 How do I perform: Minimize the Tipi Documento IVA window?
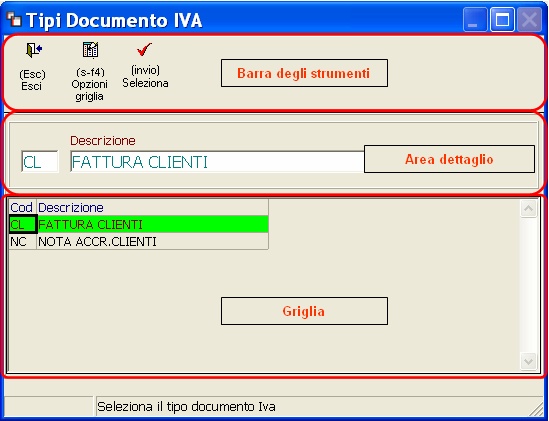click(x=475, y=20)
